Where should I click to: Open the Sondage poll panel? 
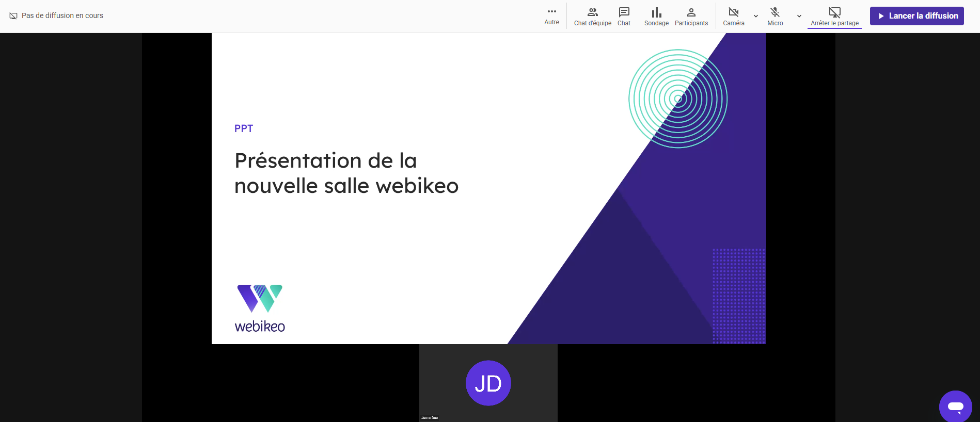tap(656, 17)
